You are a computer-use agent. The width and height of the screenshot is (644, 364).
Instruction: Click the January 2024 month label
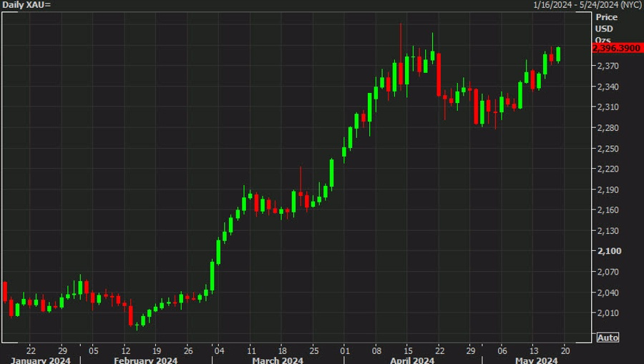point(40,360)
